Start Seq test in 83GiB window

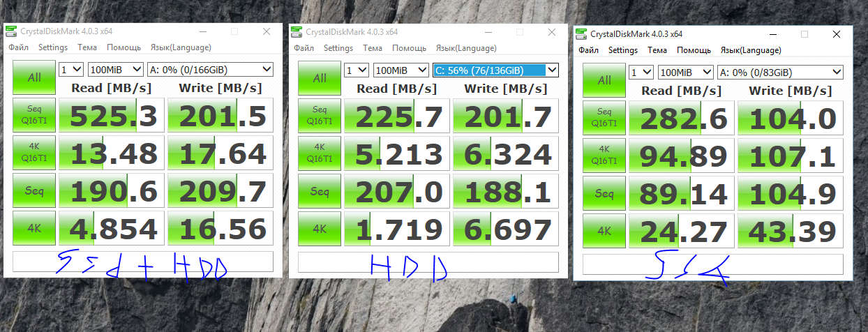point(604,193)
